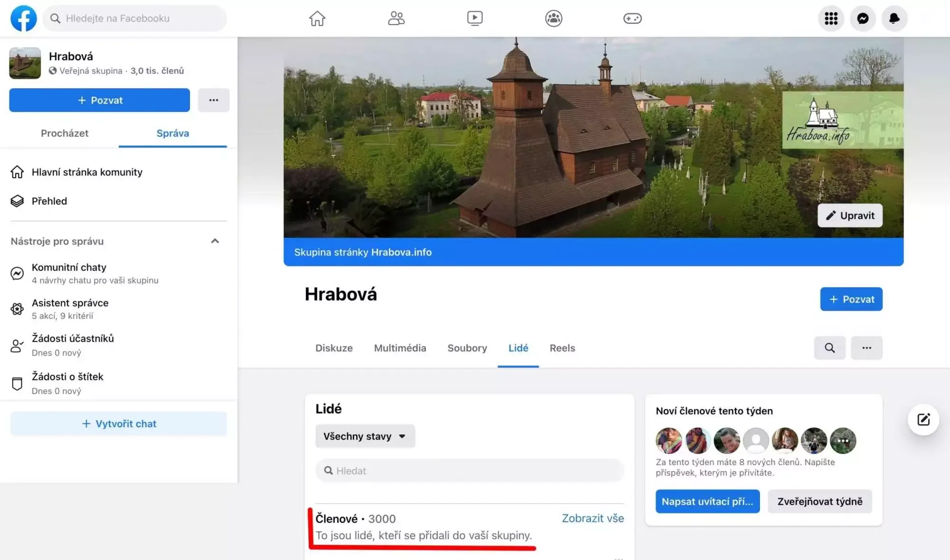Open the Watch video icon

pos(475,19)
